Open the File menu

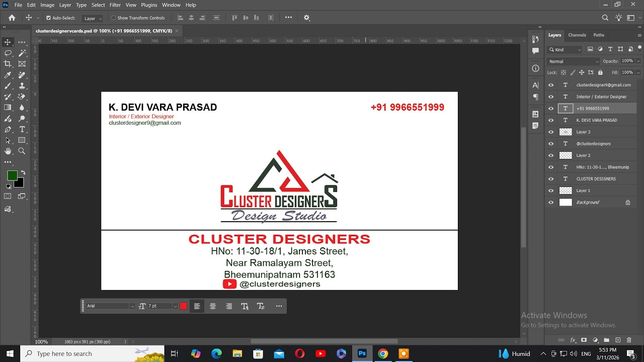18,5
